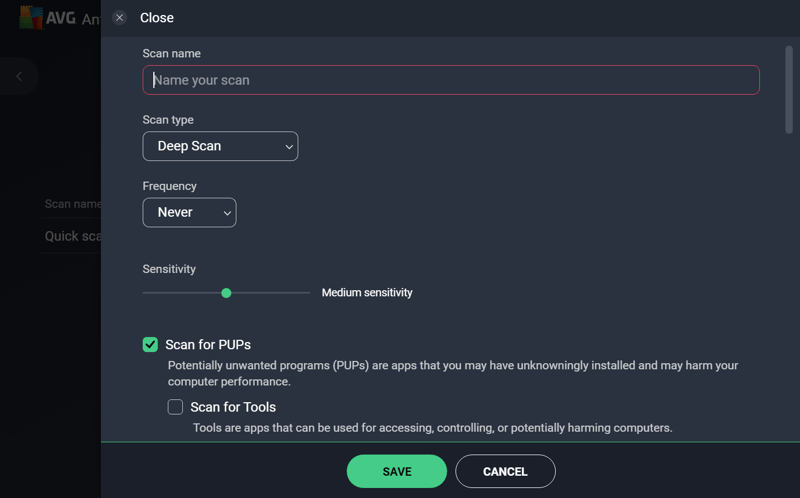The width and height of the screenshot is (800, 498).
Task: Save the custom scan settings
Action: click(x=397, y=471)
